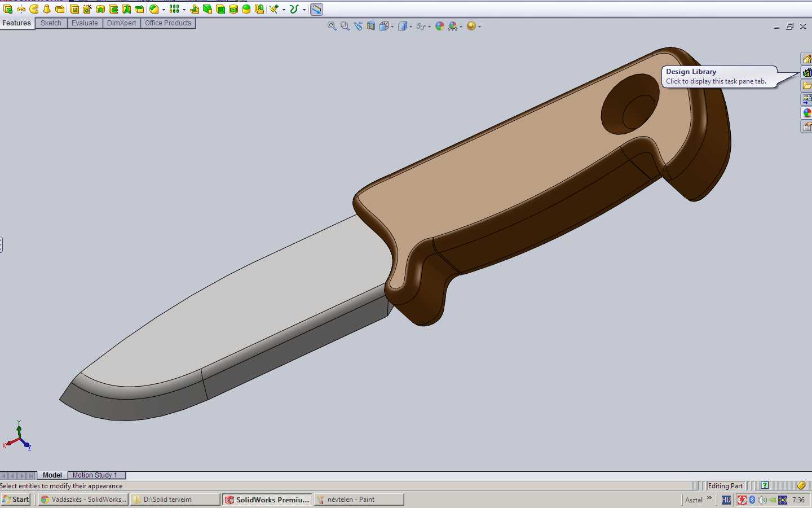
Task: Click Zoom to Fit icon
Action: pyautogui.click(x=332, y=26)
